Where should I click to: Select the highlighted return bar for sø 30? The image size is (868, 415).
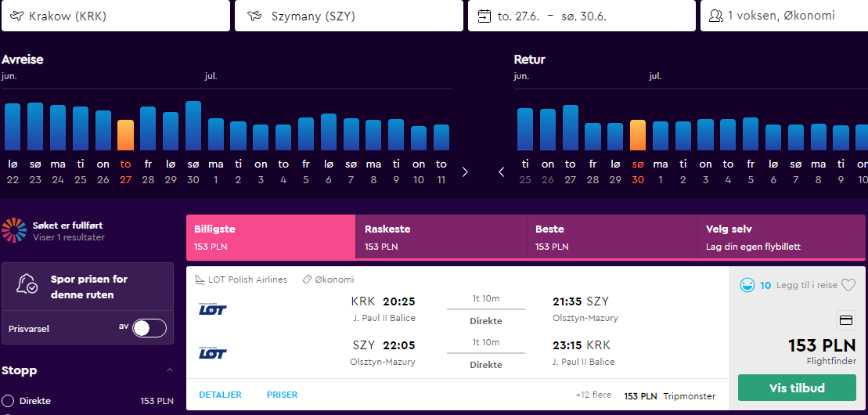click(x=638, y=135)
